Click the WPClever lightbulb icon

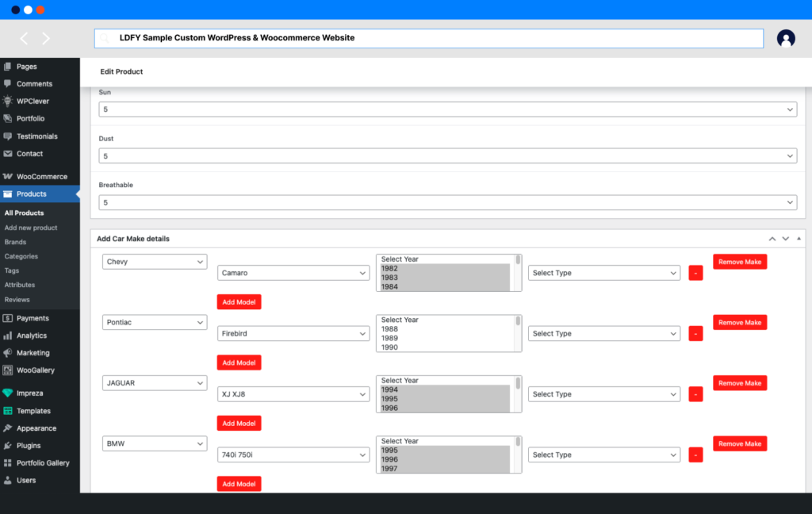(8, 101)
